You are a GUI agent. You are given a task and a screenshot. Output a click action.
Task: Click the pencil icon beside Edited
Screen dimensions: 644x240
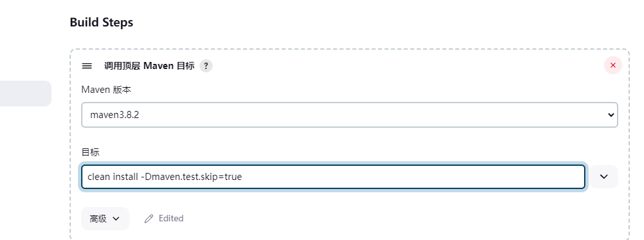[x=149, y=219]
